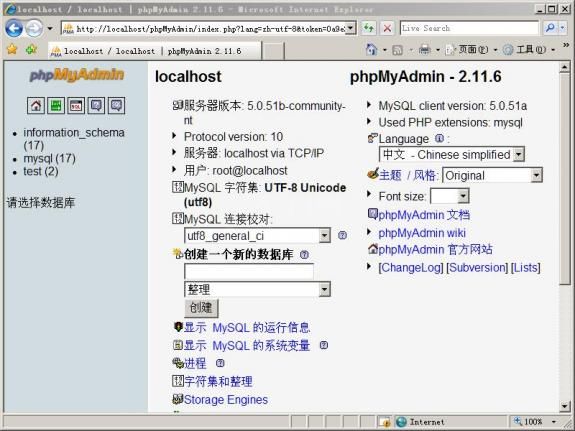Open the phpMyAdmin 文档 link
Image resolution: width=575 pixels, height=431 pixels.
click(x=424, y=215)
